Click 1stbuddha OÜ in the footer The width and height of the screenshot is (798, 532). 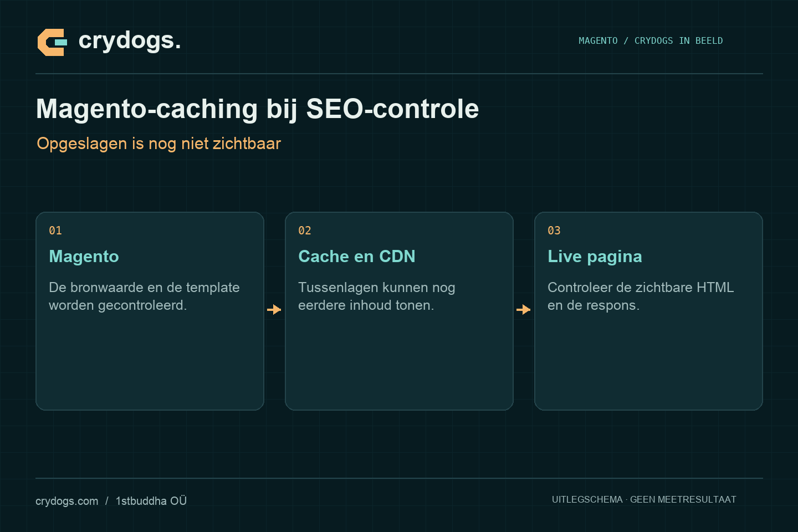coord(151,500)
